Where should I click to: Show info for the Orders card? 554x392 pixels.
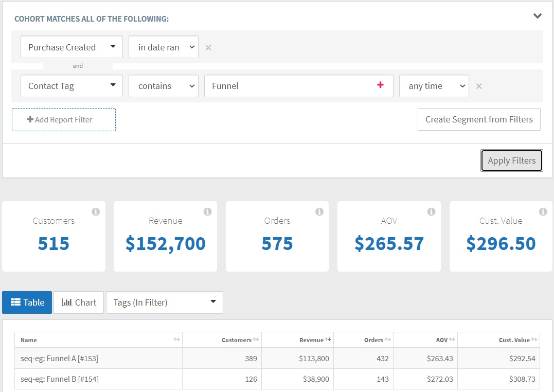point(319,212)
